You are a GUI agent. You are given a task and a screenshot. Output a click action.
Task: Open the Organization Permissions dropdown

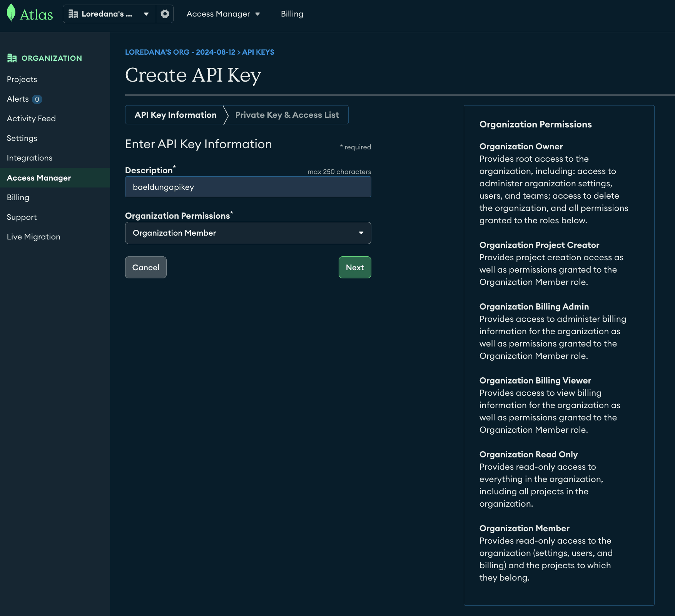248,233
